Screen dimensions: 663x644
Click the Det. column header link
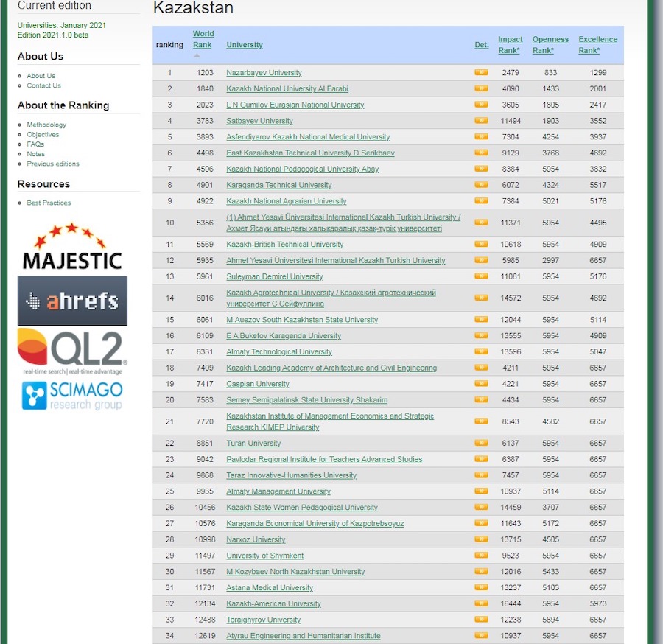481,45
